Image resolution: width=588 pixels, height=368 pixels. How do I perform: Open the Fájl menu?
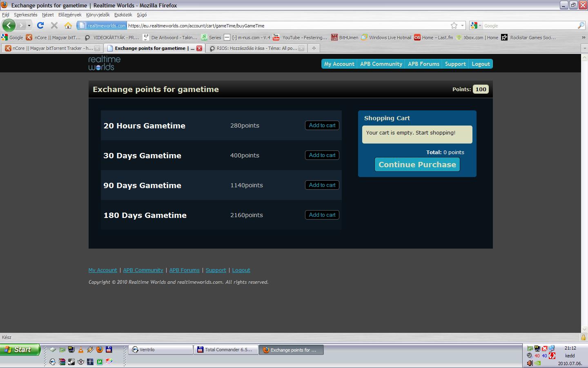pyautogui.click(x=5, y=15)
